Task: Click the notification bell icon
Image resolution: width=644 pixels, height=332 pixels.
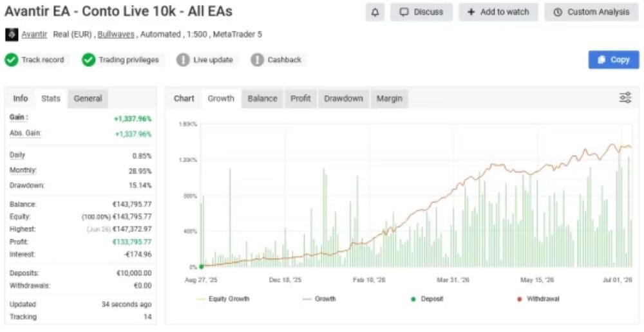Action: coord(375,12)
